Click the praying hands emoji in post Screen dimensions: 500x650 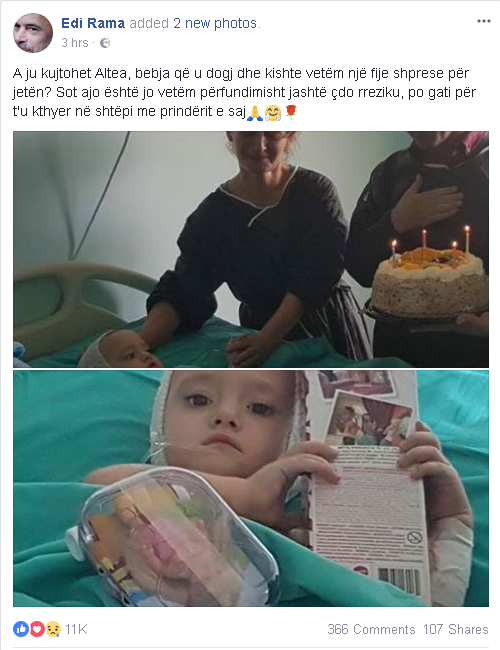pos(255,112)
